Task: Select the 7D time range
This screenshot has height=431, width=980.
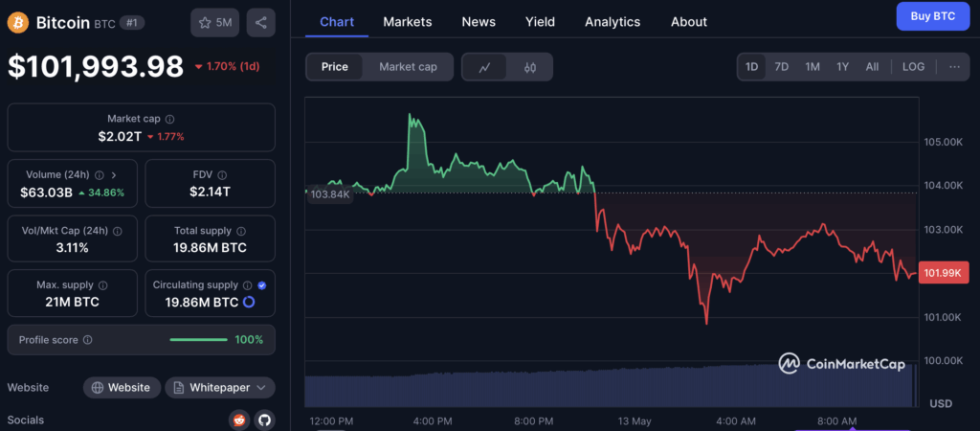Action: pos(782,67)
